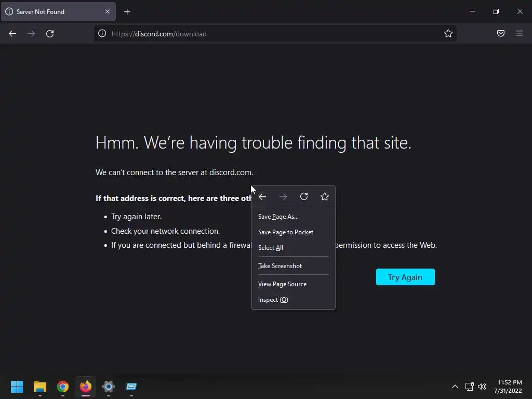Open the blue window app in taskbar
532x399 pixels.
131,387
